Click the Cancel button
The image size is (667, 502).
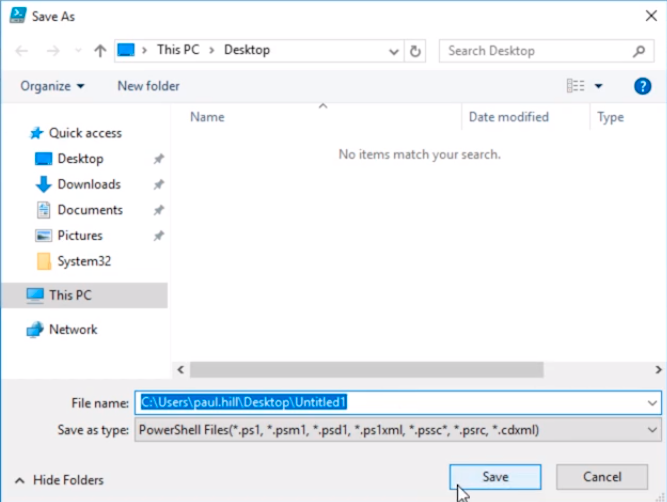[602, 477]
